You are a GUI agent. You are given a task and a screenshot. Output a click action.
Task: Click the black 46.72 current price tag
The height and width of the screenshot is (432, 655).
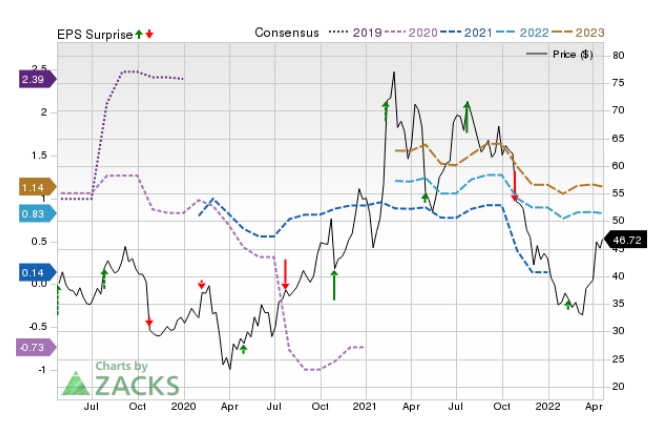click(625, 240)
